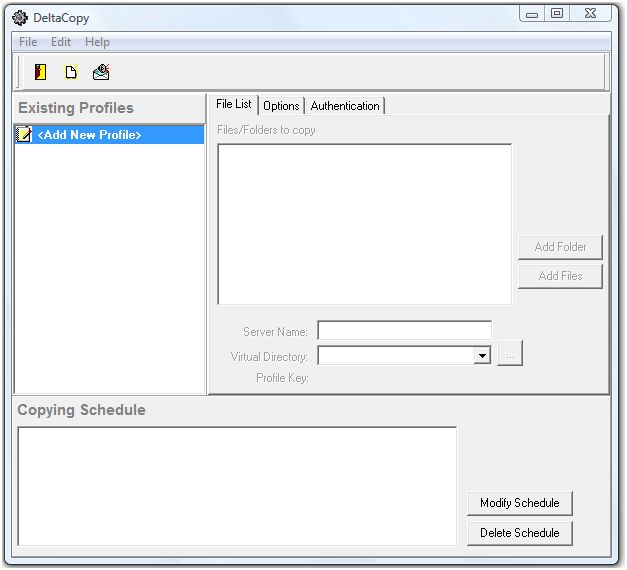Click the exit door toolbar icon
This screenshot has width=627, height=570.
click(40, 72)
